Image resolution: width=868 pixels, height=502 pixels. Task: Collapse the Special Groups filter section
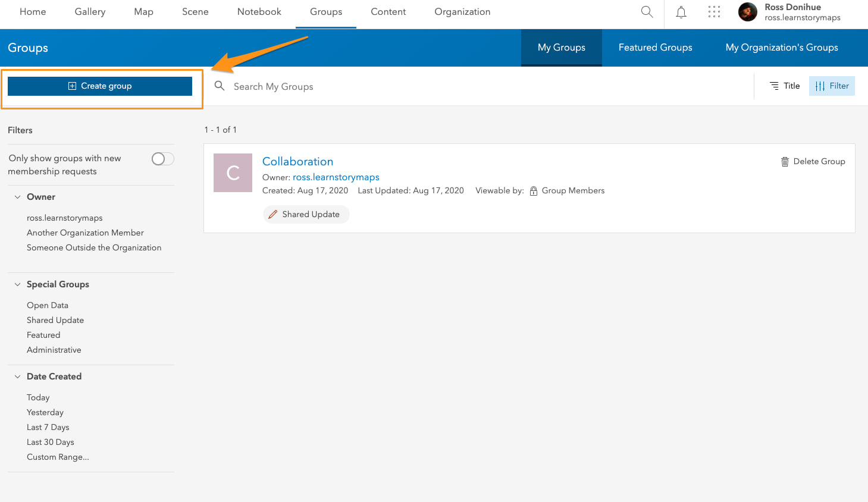click(x=17, y=284)
